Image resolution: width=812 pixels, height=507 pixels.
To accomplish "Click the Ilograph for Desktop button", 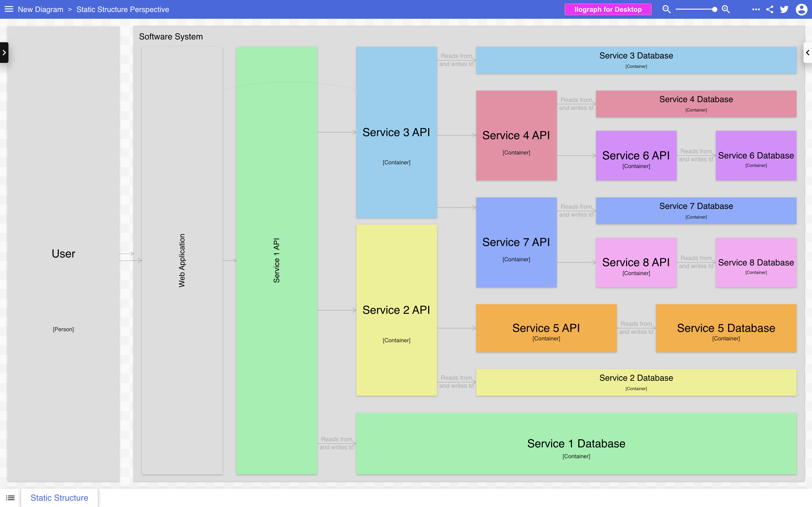I will pos(608,9).
